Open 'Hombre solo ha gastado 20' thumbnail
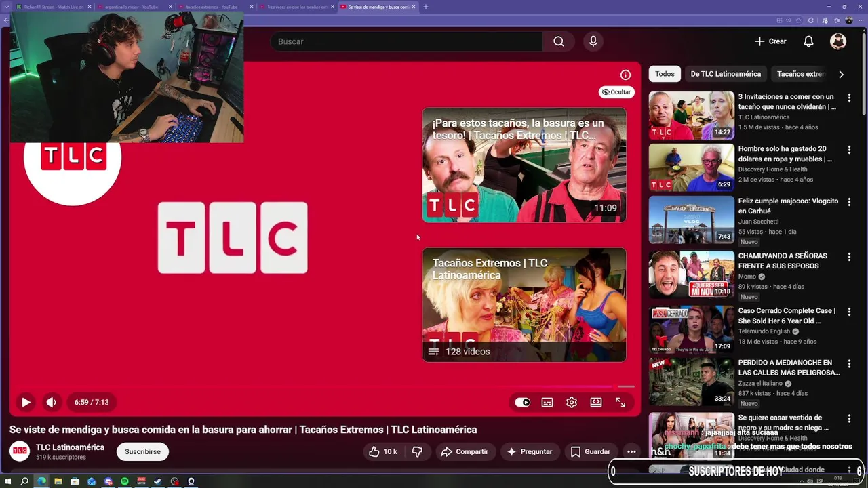The height and width of the screenshot is (488, 868). pyautogui.click(x=691, y=167)
